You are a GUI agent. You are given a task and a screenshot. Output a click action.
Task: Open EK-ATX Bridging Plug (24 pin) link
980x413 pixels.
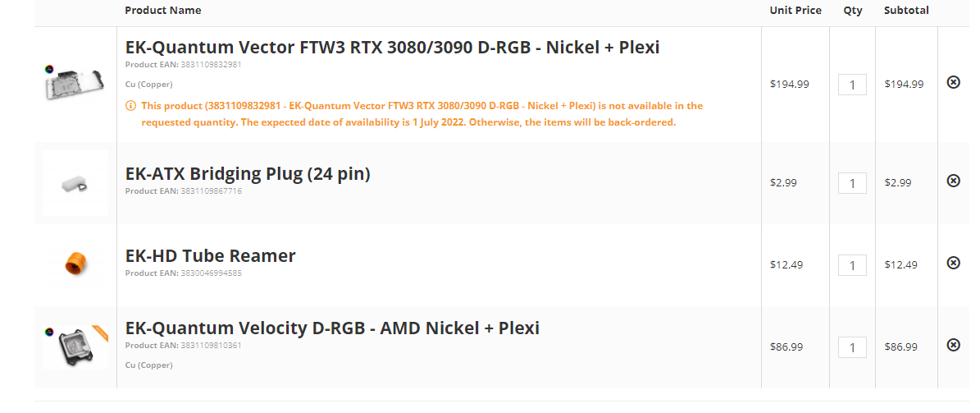tap(248, 174)
